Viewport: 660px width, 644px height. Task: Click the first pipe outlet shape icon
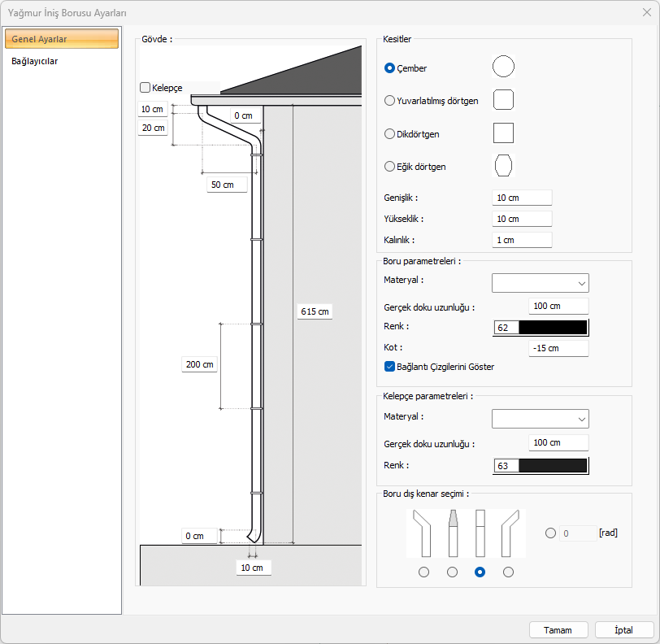[x=423, y=533]
